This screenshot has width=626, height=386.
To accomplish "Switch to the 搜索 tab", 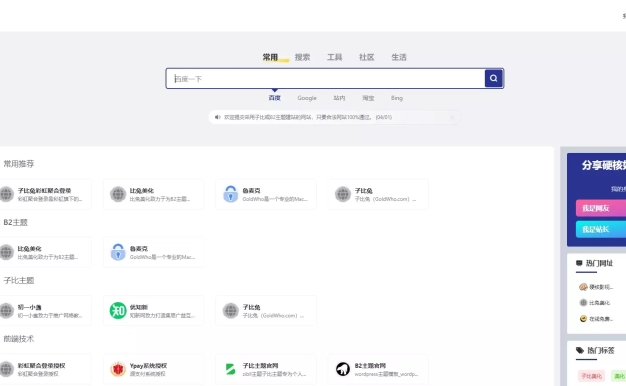I will coord(302,57).
